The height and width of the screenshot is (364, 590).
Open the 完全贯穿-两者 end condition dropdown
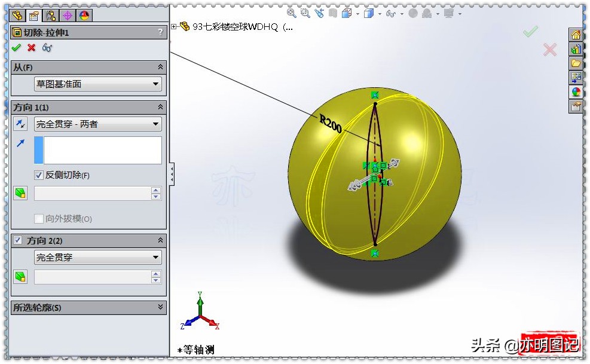click(157, 124)
